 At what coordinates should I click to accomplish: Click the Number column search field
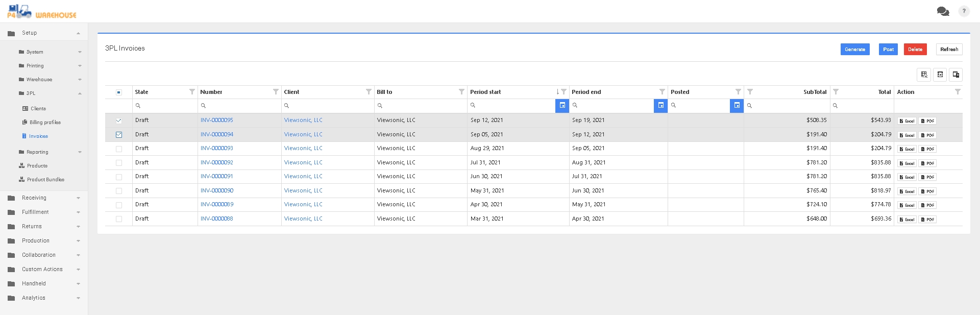click(x=239, y=106)
